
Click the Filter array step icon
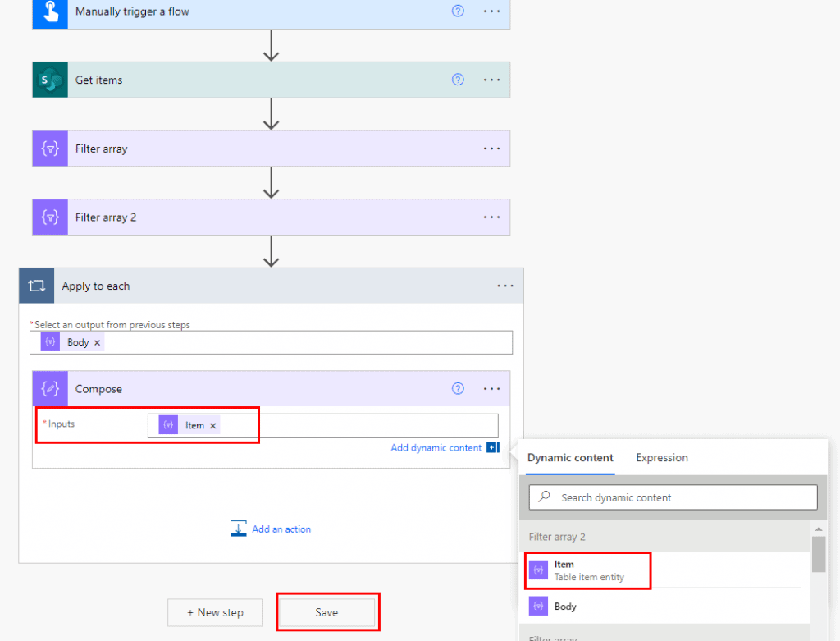click(x=50, y=149)
